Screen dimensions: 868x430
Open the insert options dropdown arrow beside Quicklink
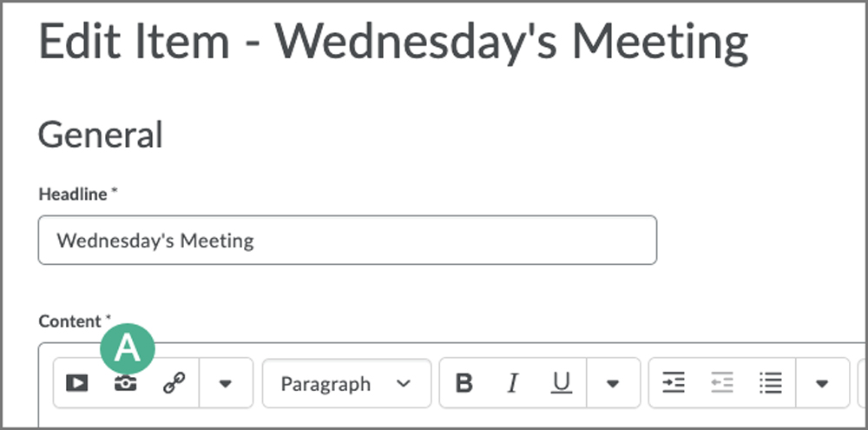pos(225,383)
